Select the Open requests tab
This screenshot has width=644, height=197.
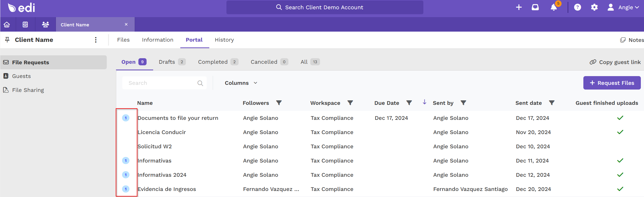(134, 62)
